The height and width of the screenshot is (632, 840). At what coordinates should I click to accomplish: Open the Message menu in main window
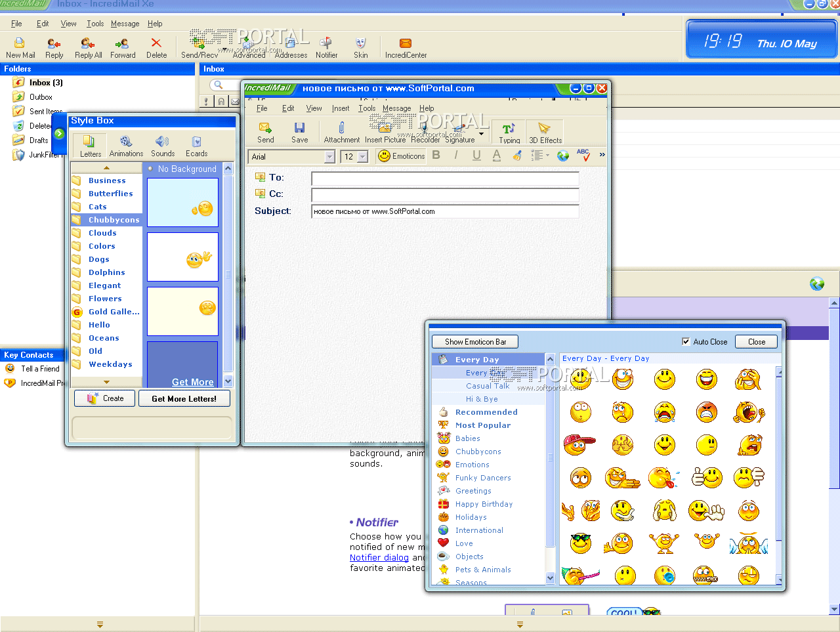125,24
